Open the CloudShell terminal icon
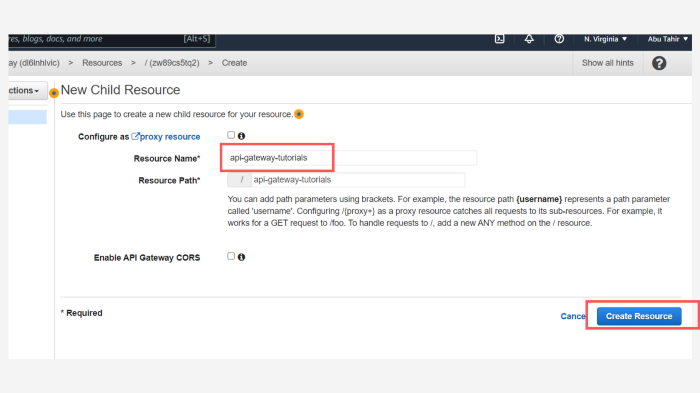This screenshot has height=393, width=700. [500, 39]
